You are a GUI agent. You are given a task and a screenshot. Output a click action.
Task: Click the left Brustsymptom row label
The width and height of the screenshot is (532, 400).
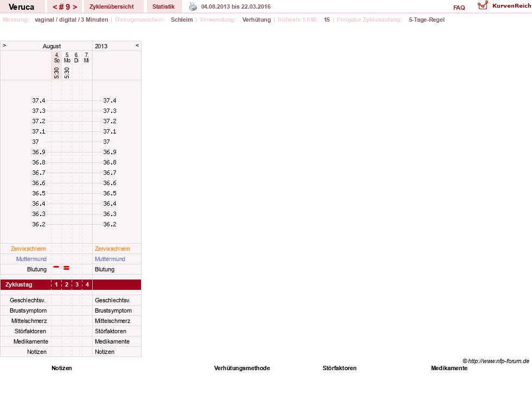point(28,310)
